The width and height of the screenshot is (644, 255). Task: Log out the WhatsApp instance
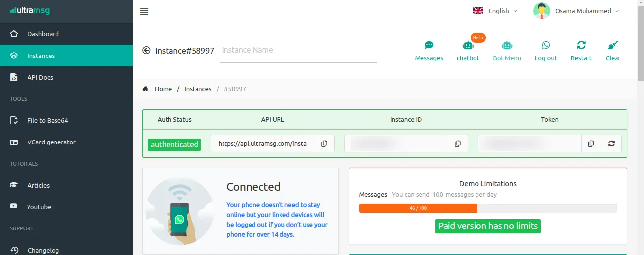pos(546,51)
